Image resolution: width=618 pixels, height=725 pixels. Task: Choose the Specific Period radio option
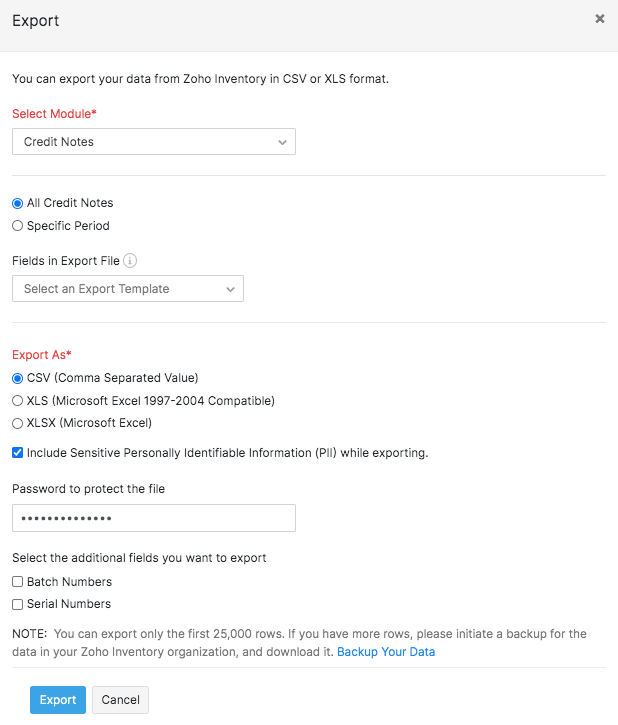coord(18,226)
